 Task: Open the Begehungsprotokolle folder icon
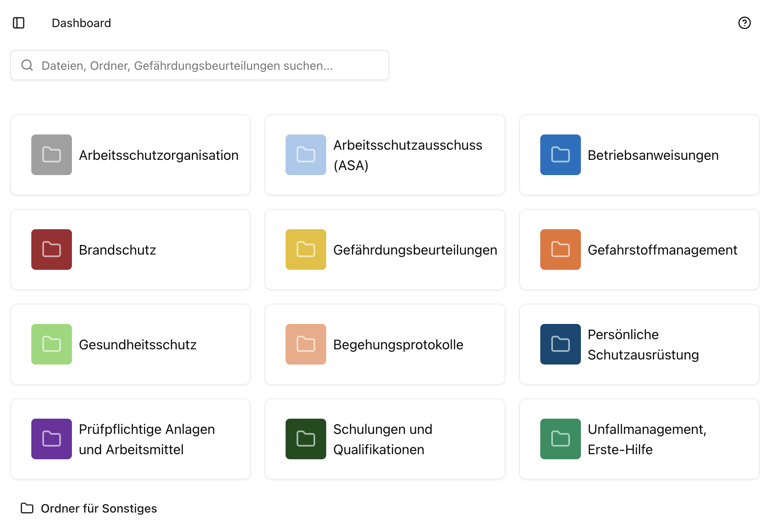[x=305, y=344]
